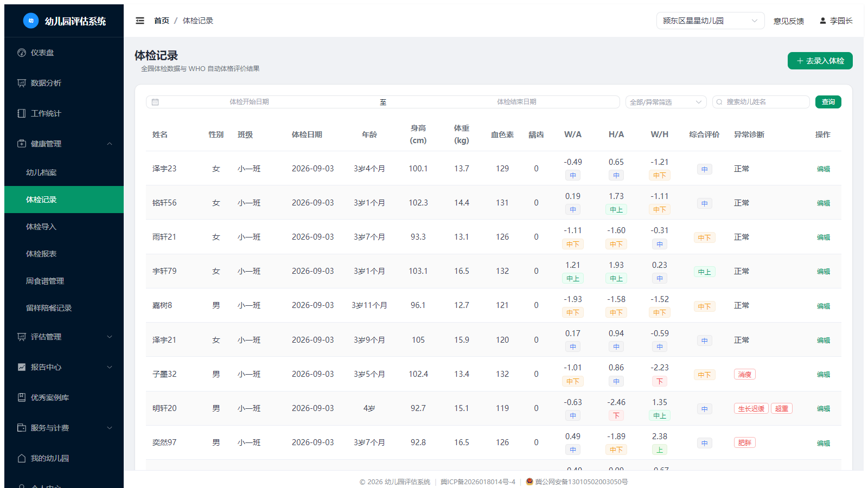Click the 仪表盘 dashboard icon
868x488 pixels.
[x=22, y=53]
